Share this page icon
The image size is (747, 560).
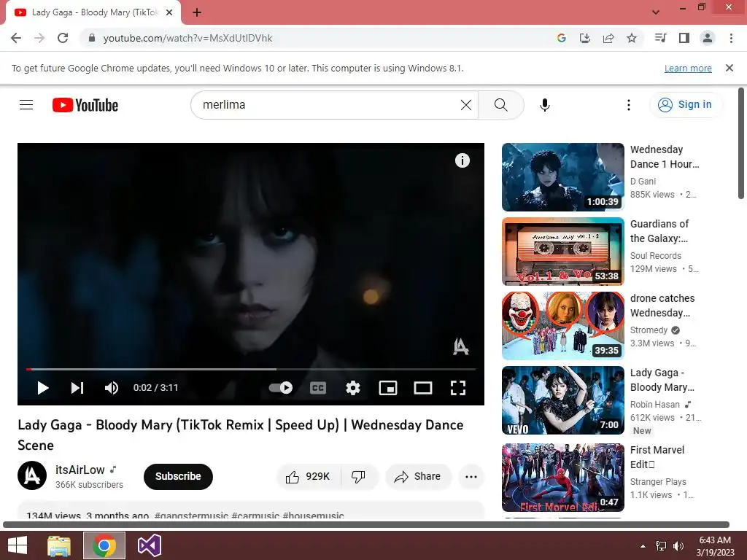tap(608, 38)
